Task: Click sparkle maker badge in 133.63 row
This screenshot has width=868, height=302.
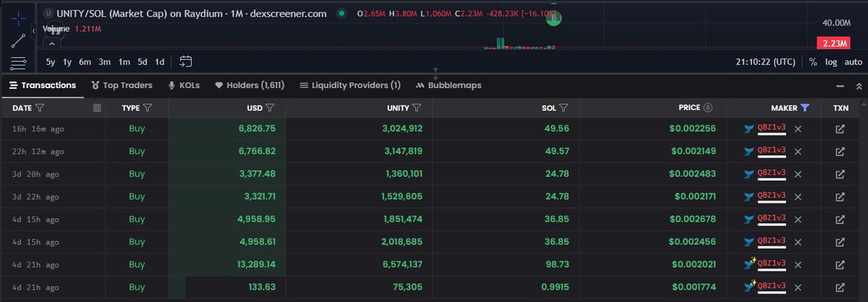Action: click(x=749, y=285)
